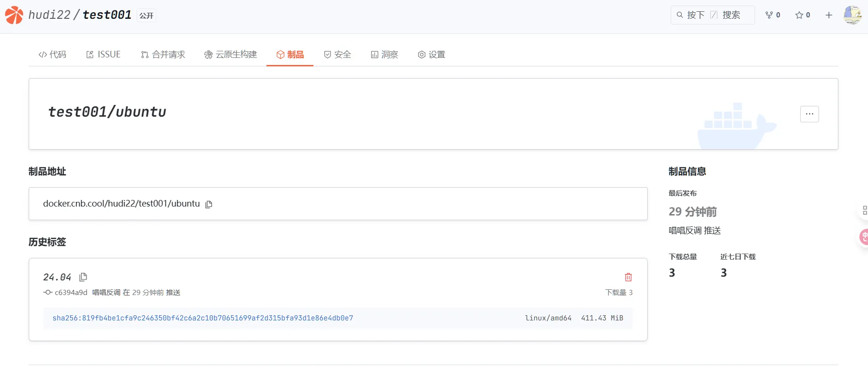Switch to the ISSUE tab
Viewport: 868px width, 367px height.
104,55
